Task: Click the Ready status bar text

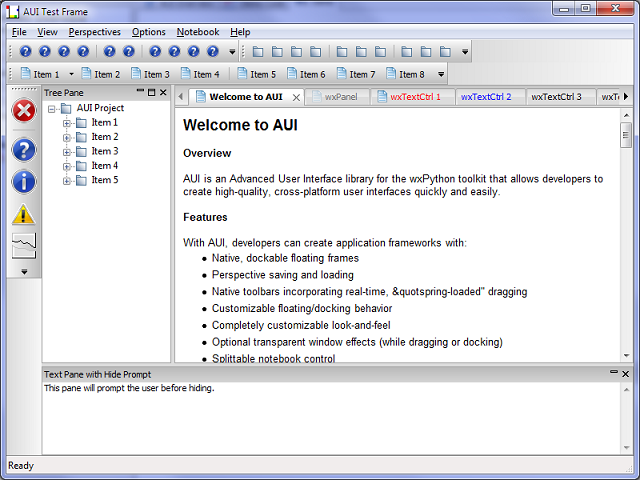Action: tap(21, 466)
